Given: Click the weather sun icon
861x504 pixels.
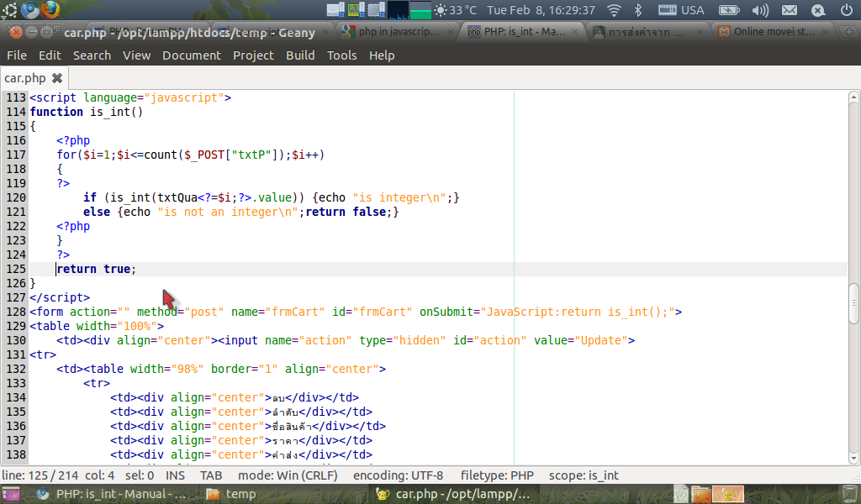Looking at the screenshot, I should point(441,10).
